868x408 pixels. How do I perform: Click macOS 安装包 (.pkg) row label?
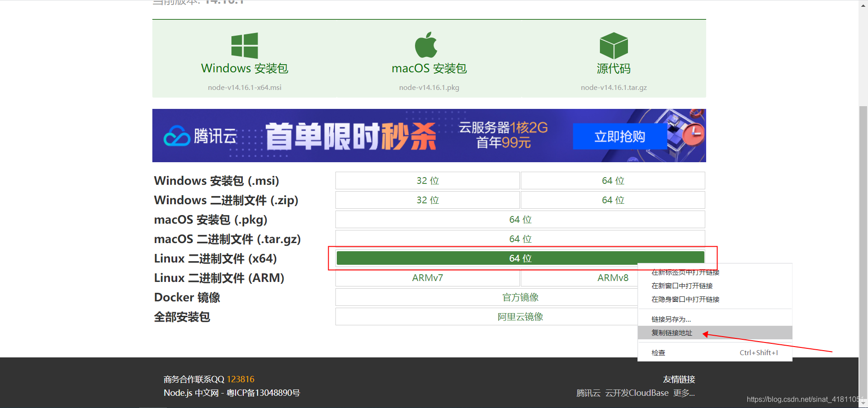point(211,220)
